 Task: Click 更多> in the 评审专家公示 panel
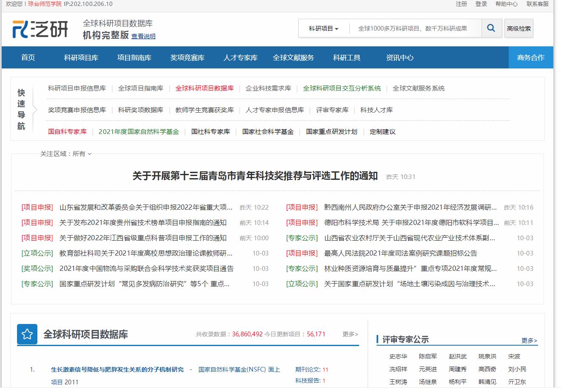click(529, 341)
